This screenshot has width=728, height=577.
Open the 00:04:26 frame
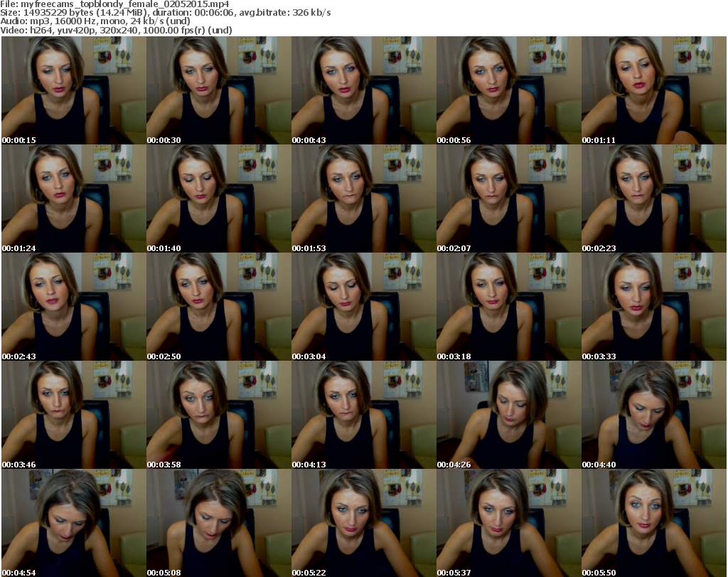click(x=509, y=415)
